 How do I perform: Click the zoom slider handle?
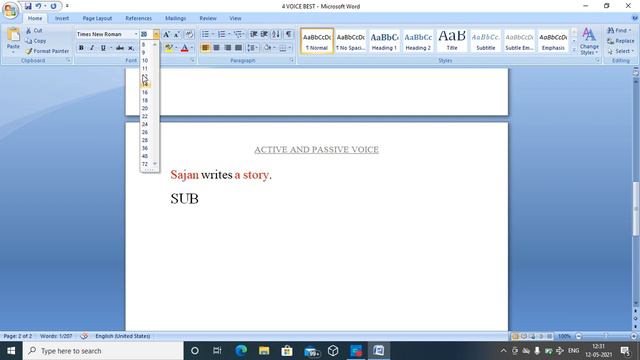tap(605, 336)
